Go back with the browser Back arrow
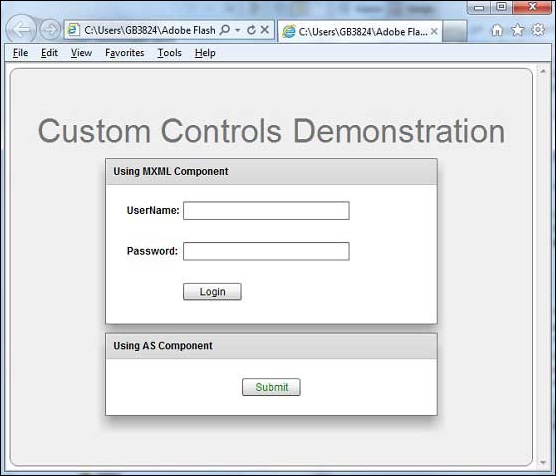Viewport: 556px width, 476px height. [x=21, y=29]
